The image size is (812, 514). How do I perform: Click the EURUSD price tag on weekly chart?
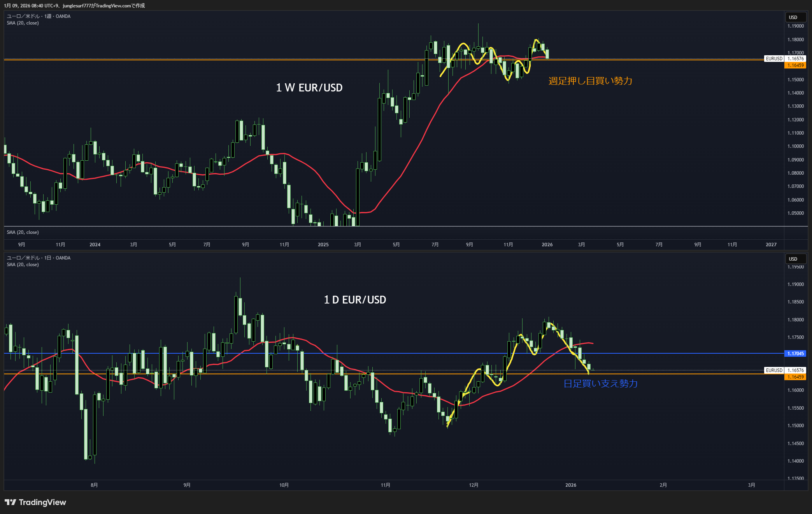pos(774,59)
